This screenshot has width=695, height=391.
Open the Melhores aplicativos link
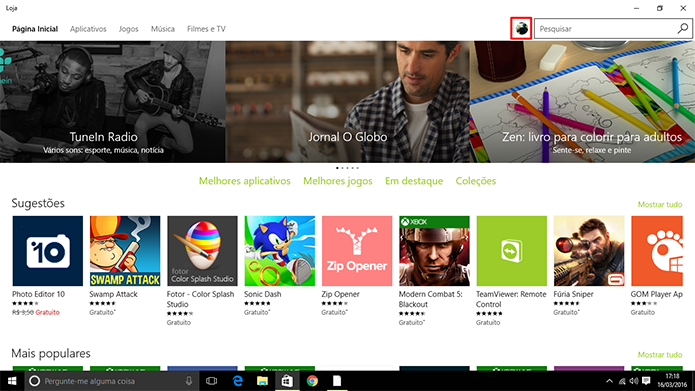(x=245, y=181)
